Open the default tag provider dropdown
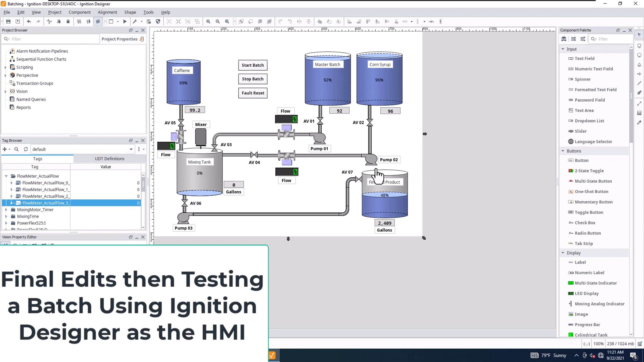 point(131,149)
